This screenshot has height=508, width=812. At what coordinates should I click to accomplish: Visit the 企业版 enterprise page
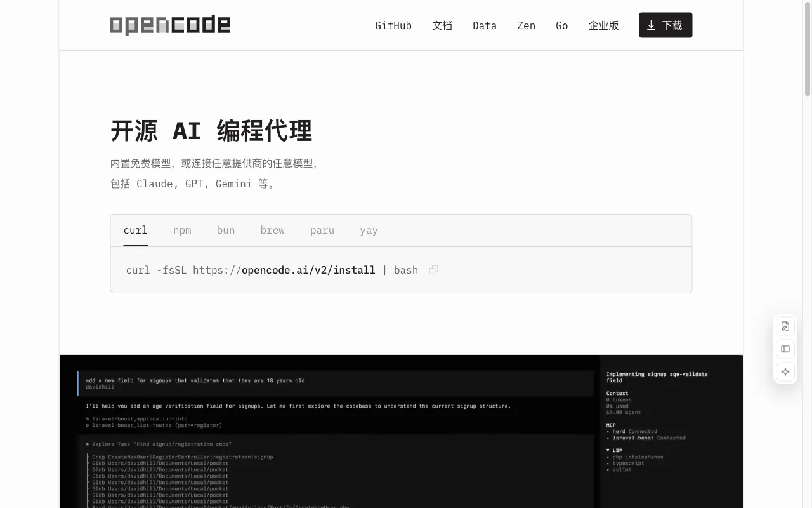click(x=603, y=25)
